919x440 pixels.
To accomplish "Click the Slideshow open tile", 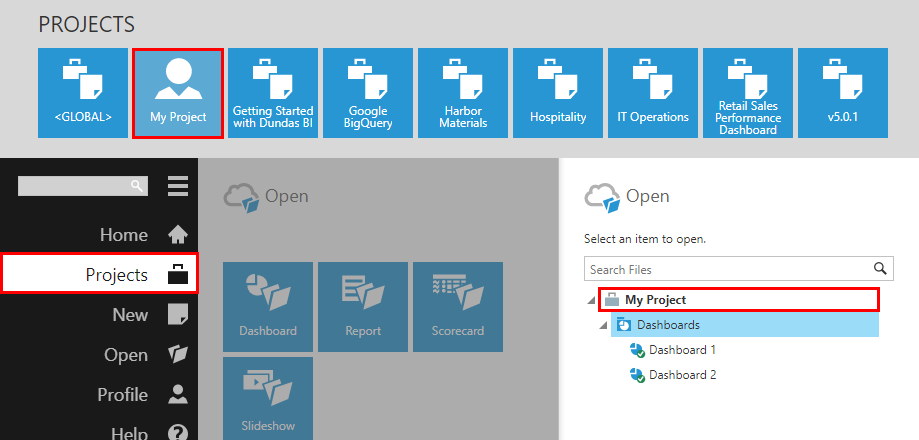I will pos(268,398).
